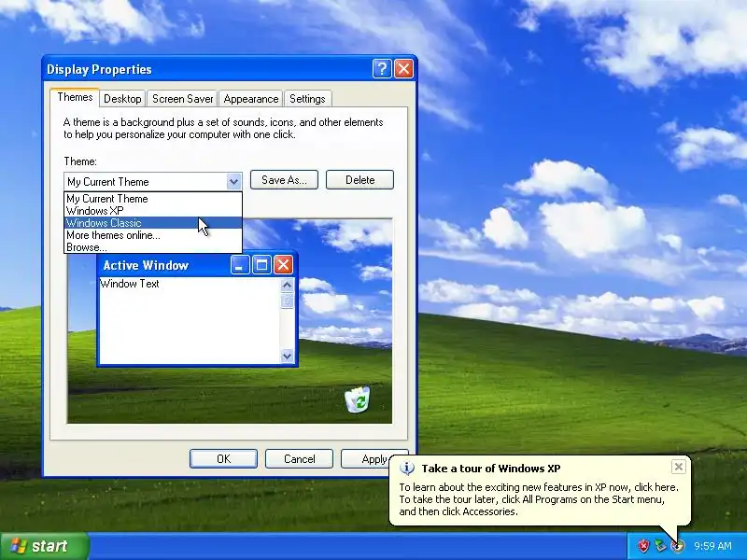
Task: Choose More themes online... option
Action: (153, 235)
